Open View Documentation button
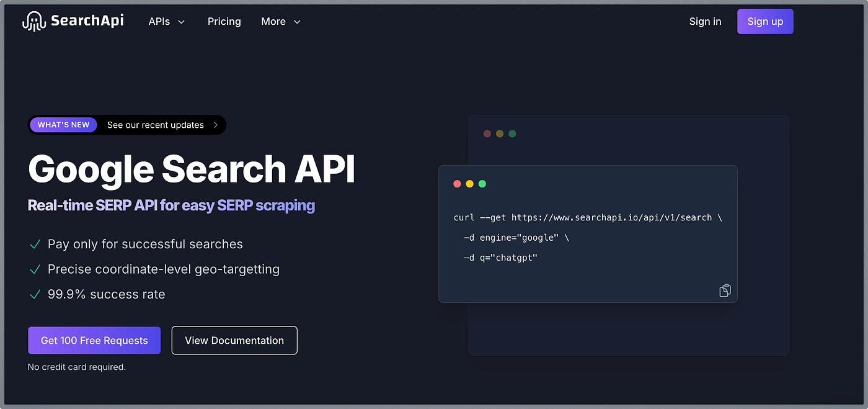This screenshot has height=409, width=868. (x=234, y=340)
